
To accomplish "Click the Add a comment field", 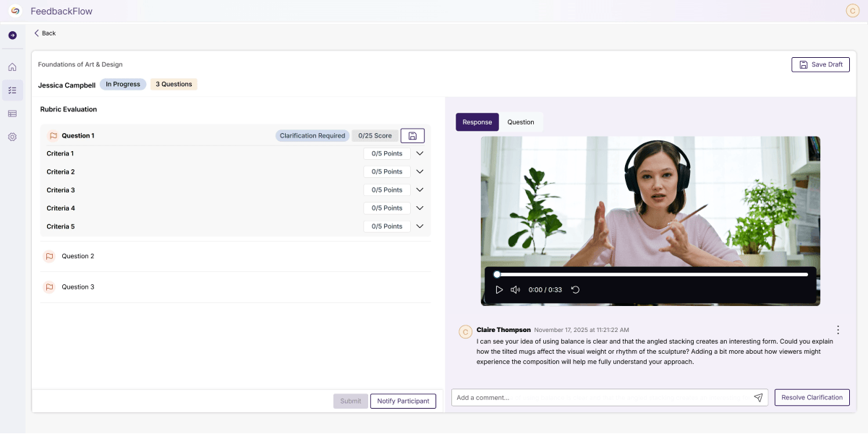I will pos(600,398).
